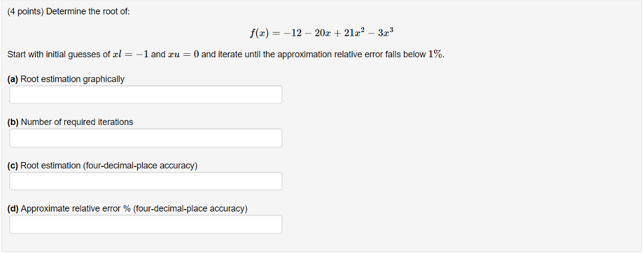Click the "(4 points)" text
The image size is (644, 253).
click(25, 11)
